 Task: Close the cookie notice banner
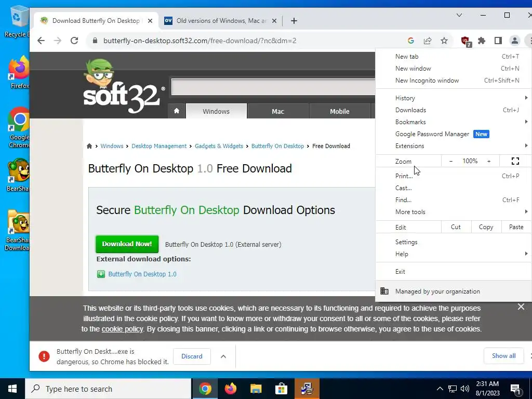pyautogui.click(x=521, y=307)
